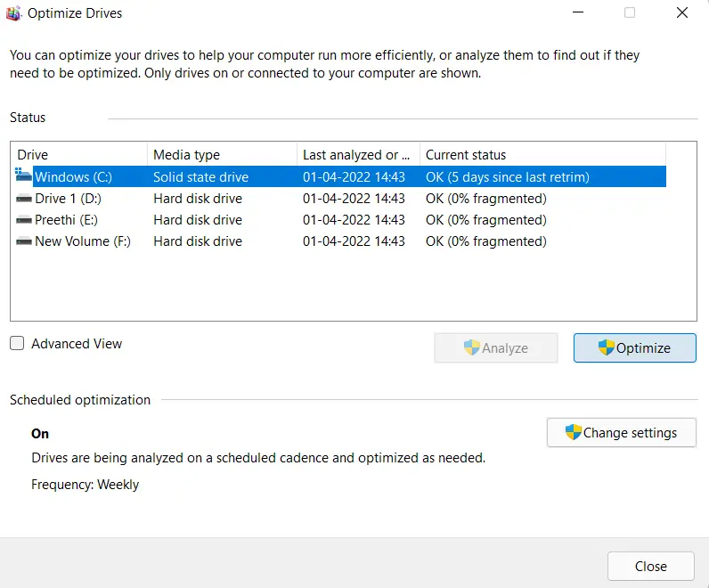Viewport: 709px width, 588px height.
Task: Click Solid state drive media type cell
Action: point(200,177)
